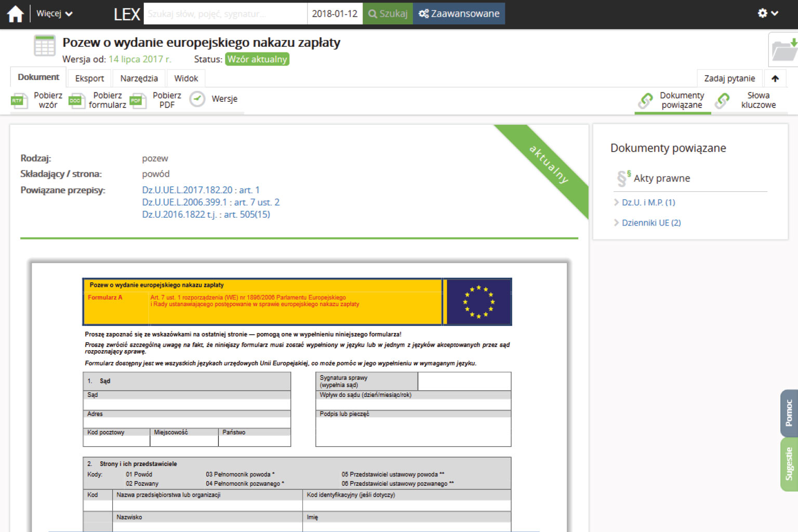Click the home icon in top bar
The height and width of the screenshot is (532, 798).
coord(15,14)
